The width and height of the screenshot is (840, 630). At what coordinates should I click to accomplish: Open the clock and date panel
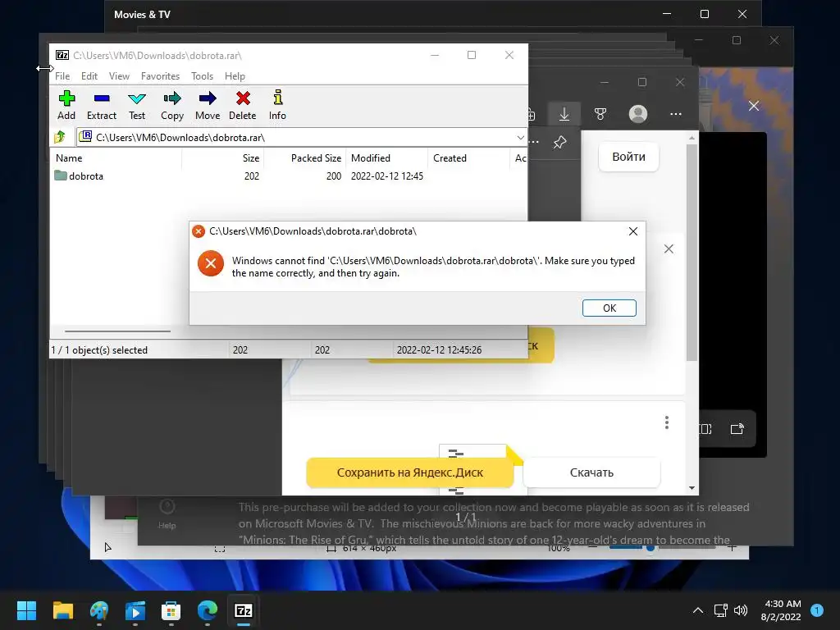click(x=781, y=610)
